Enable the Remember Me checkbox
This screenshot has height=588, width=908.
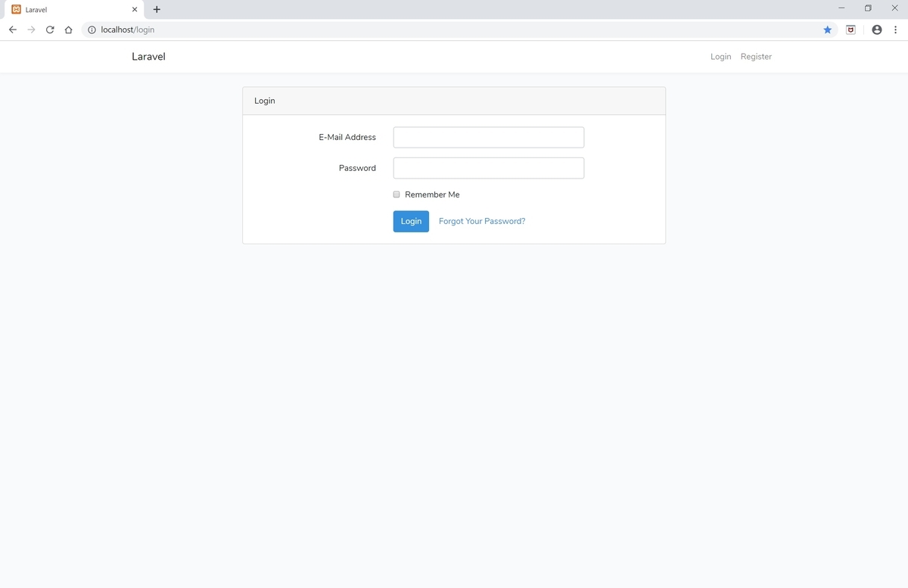pyautogui.click(x=396, y=194)
